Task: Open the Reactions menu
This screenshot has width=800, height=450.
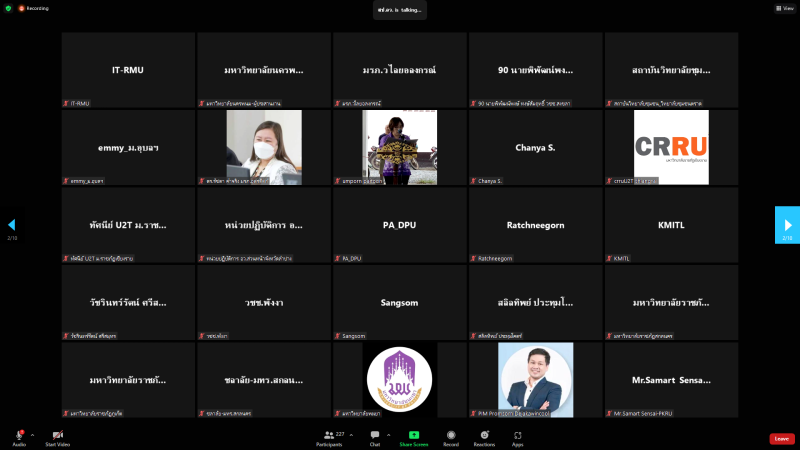Action: pyautogui.click(x=485, y=435)
